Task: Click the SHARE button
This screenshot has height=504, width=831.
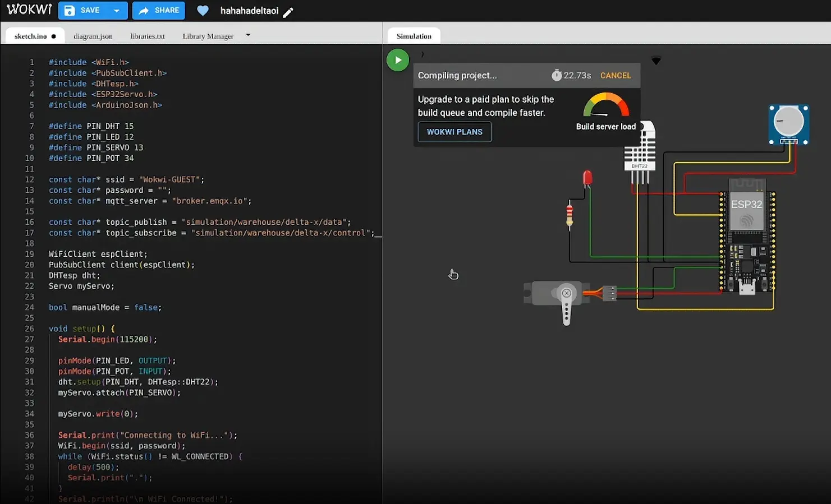Action: coord(158,10)
